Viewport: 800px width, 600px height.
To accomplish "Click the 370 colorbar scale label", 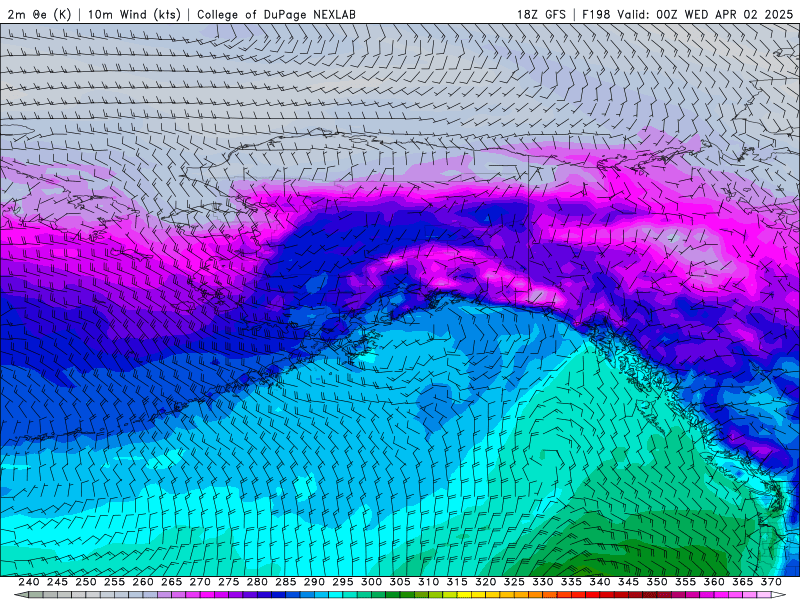I will tap(771, 582).
